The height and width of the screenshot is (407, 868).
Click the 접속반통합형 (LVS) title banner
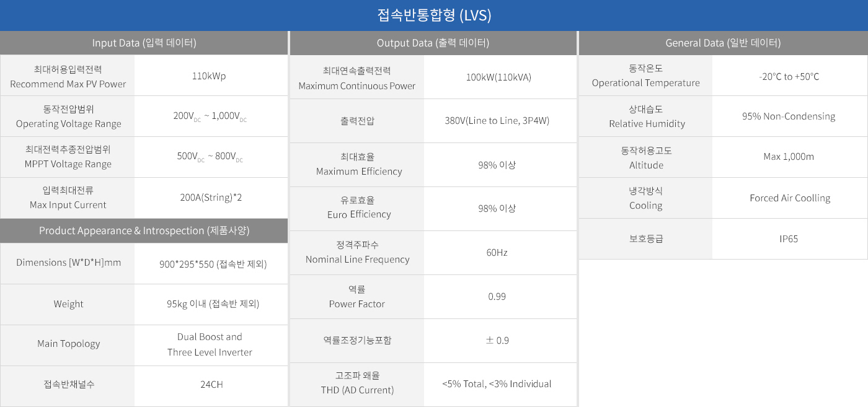(x=434, y=15)
